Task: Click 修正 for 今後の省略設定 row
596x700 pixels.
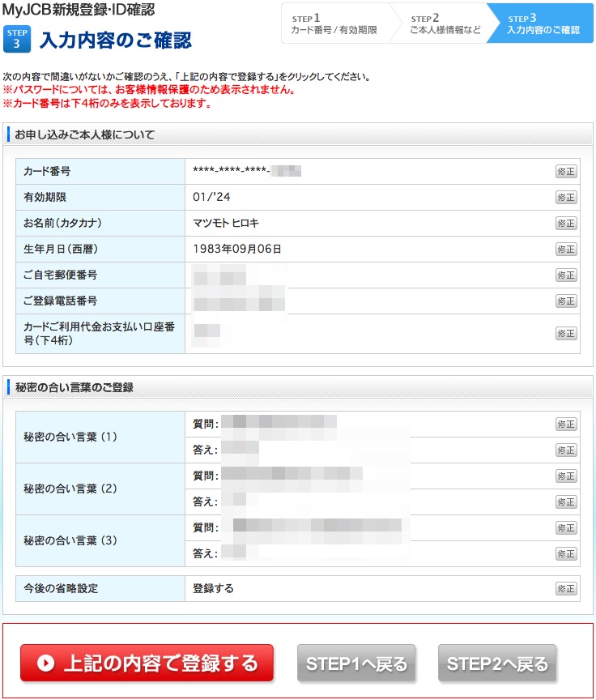Action: coord(566,589)
